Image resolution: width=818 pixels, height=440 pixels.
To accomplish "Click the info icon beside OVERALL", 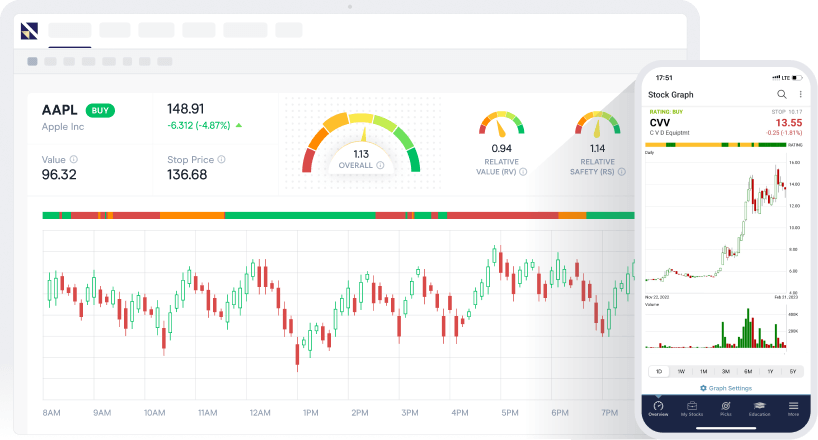I will click(x=380, y=166).
